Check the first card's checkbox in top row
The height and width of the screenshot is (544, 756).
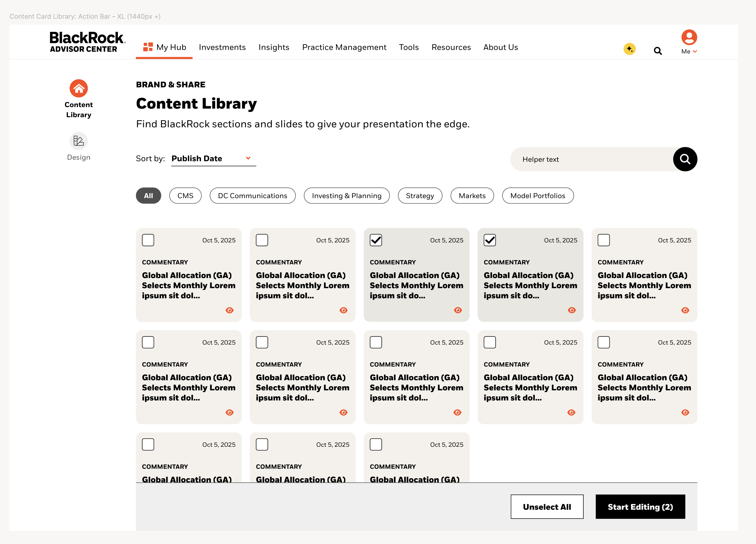(x=148, y=240)
